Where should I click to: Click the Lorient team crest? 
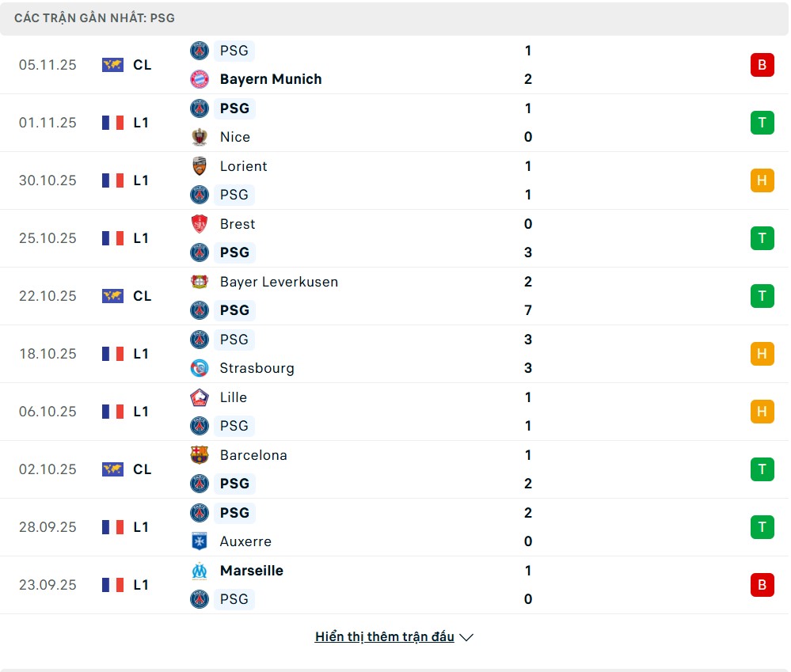tap(200, 166)
